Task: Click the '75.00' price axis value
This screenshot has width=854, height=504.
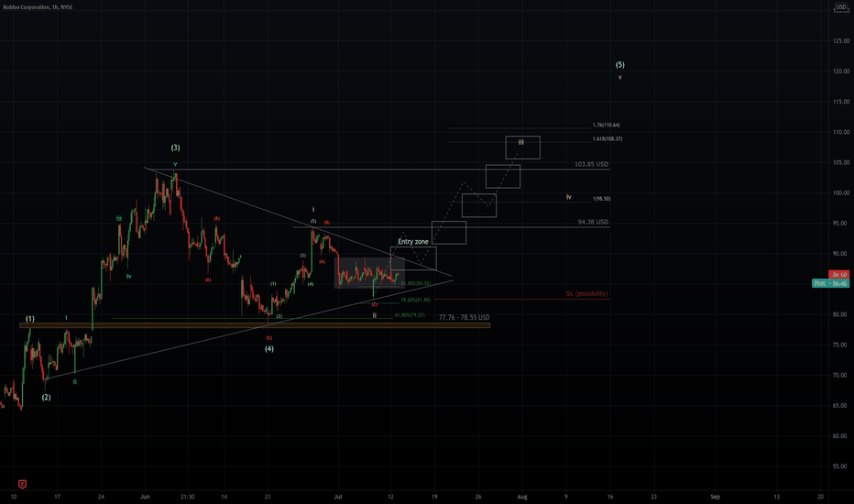Action: point(840,345)
